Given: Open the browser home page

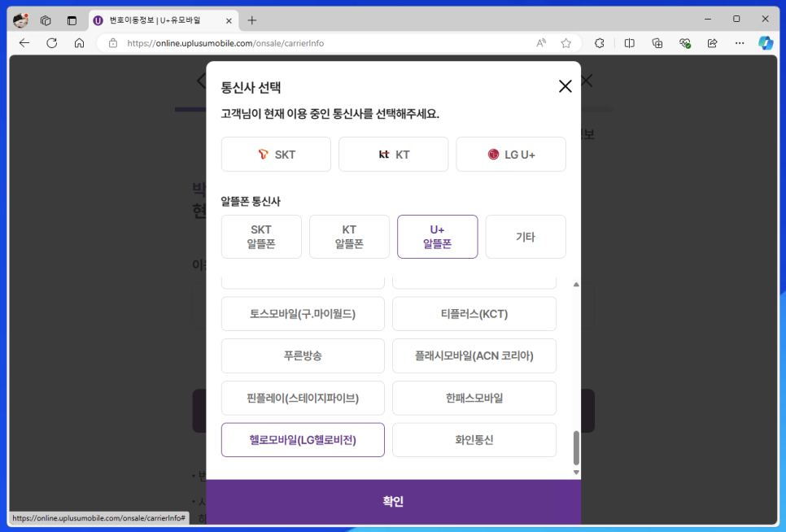Looking at the screenshot, I should coord(79,43).
